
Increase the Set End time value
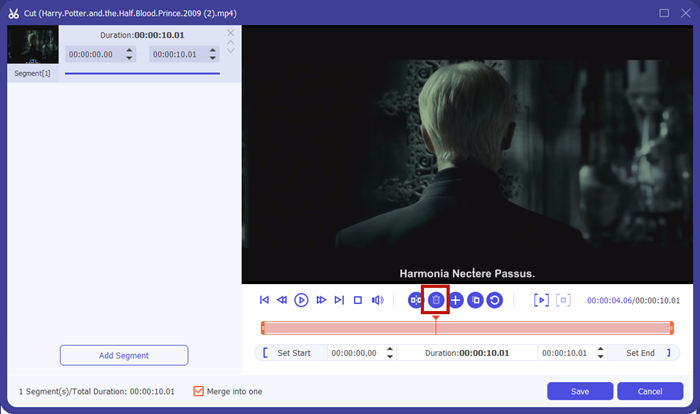[600, 349]
